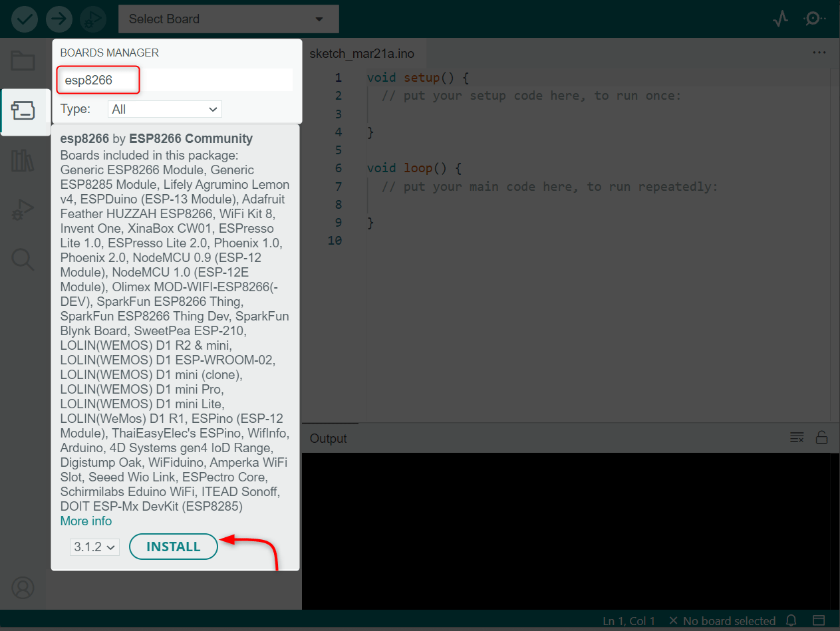Click the Verify sketch checkmark icon
This screenshot has width=840, height=631.
pyautogui.click(x=24, y=19)
